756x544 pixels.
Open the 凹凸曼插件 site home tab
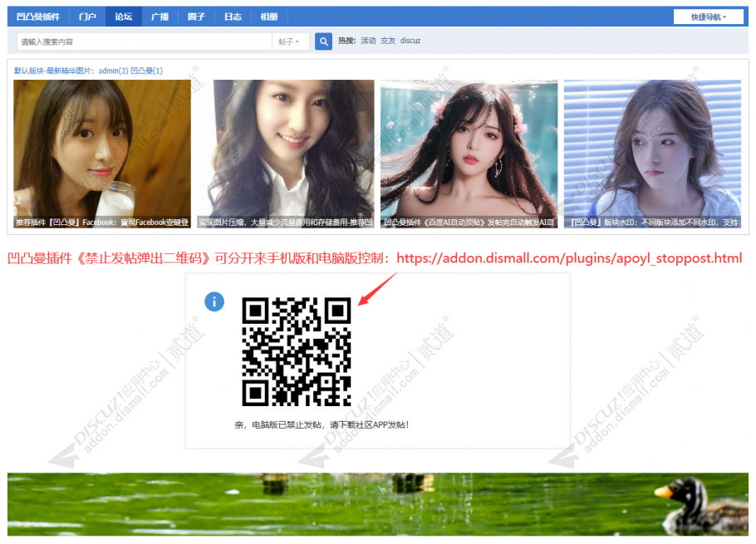click(x=38, y=17)
